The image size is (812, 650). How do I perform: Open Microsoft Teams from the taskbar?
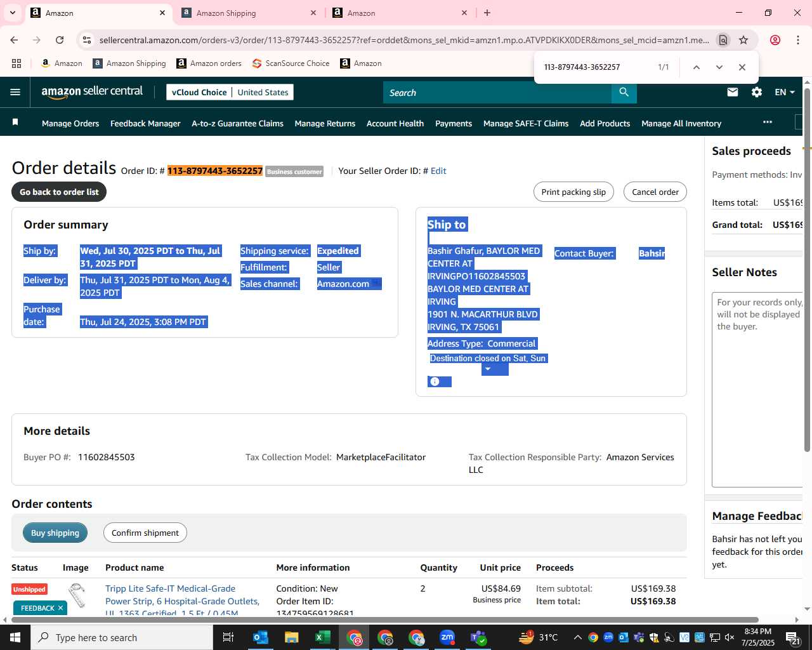tap(478, 637)
